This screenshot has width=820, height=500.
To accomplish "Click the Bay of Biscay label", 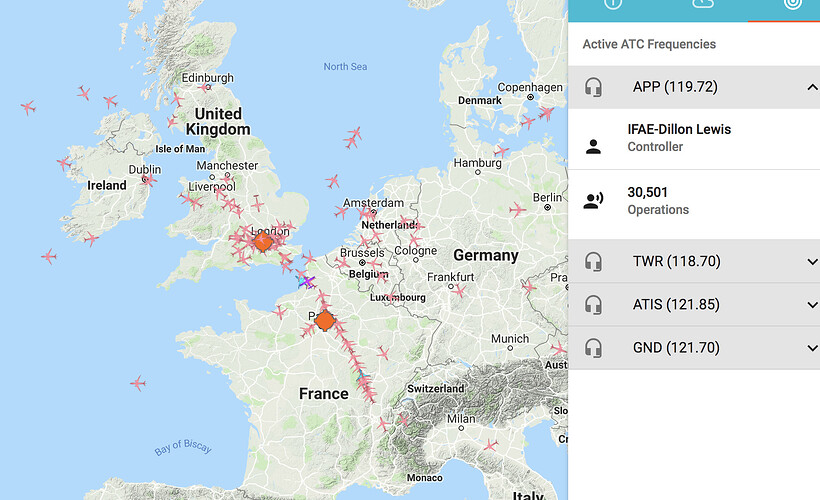I will coord(183,447).
